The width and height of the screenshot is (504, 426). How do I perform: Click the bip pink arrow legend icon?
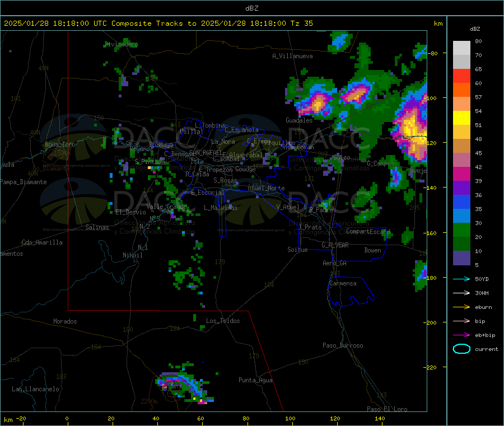point(461,321)
